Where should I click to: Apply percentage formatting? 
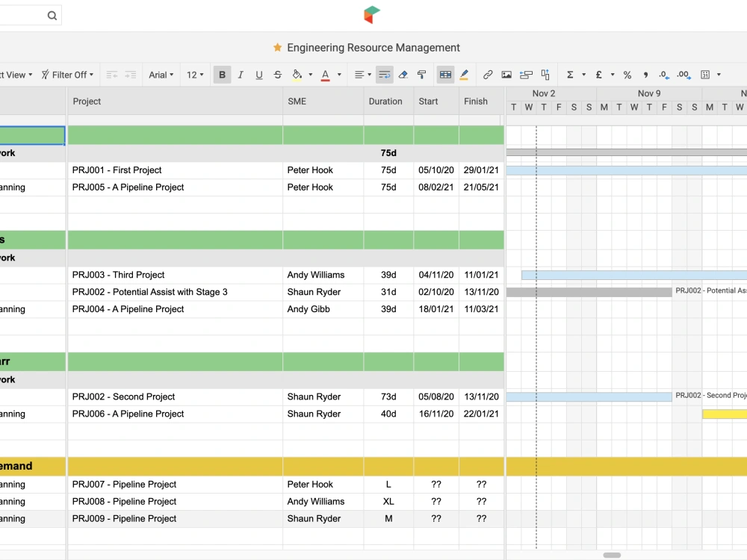click(x=627, y=75)
